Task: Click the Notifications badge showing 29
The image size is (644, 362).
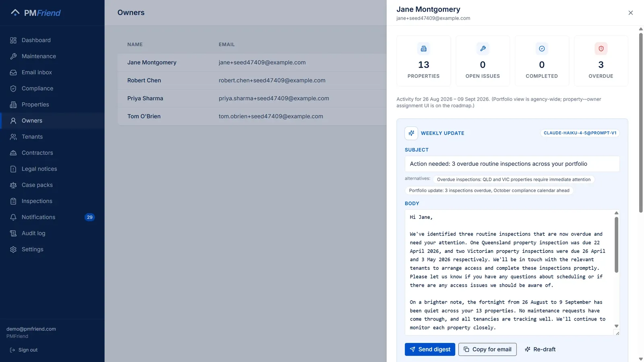Action: tap(90, 217)
